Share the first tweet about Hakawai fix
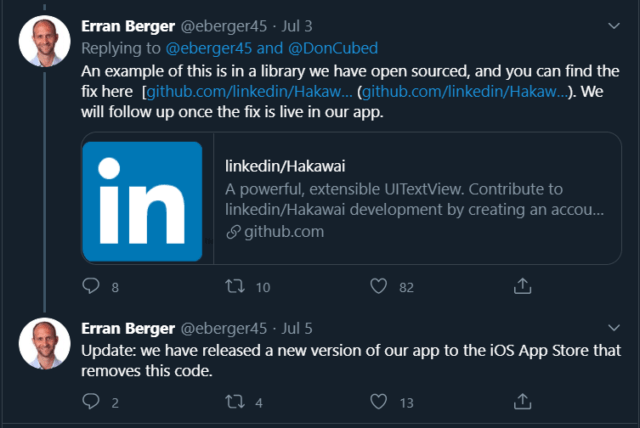640x428 pixels. pos(521,287)
